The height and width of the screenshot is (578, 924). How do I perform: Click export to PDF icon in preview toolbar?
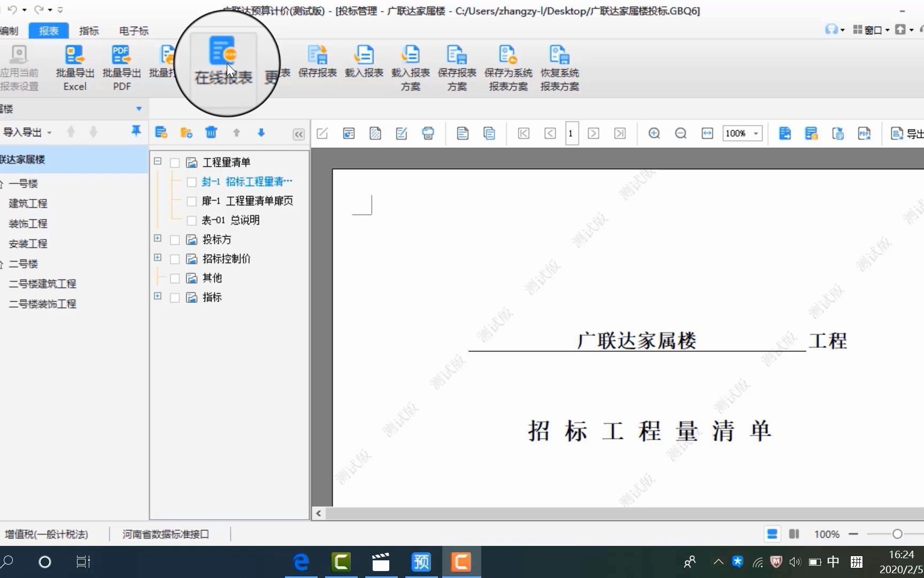[x=864, y=133]
